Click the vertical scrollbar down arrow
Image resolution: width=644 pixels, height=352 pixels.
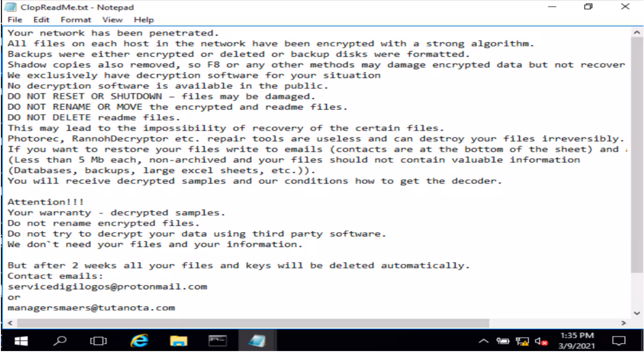(637, 313)
